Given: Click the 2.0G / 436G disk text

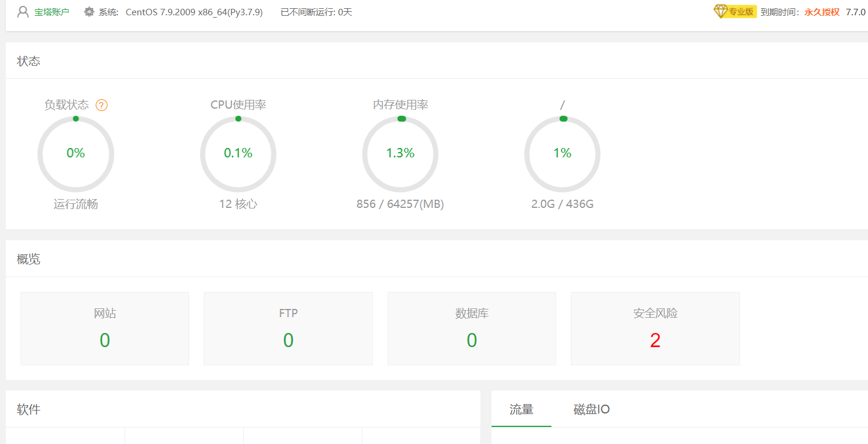Looking at the screenshot, I should (x=563, y=204).
